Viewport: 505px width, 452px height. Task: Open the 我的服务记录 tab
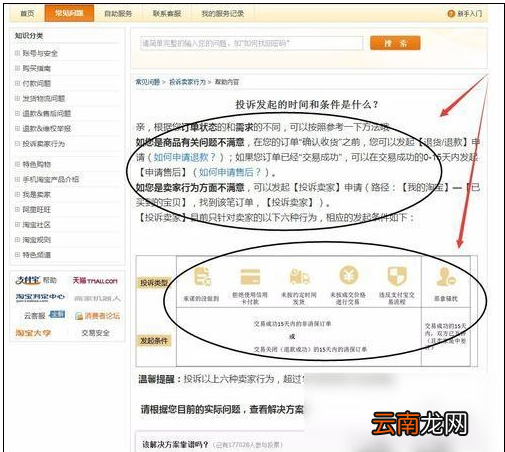223,14
